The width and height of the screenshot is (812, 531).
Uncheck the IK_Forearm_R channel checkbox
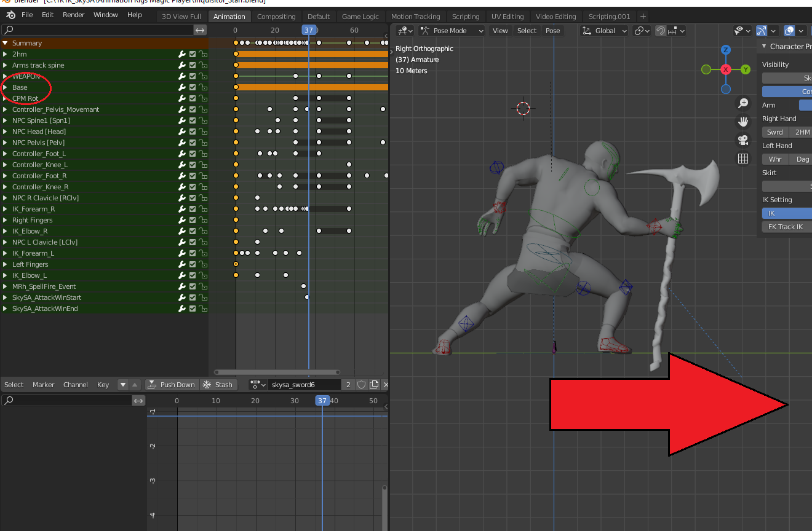193,209
